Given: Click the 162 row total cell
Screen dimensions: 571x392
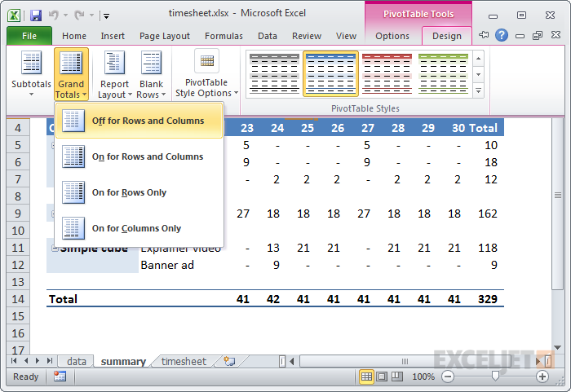Looking at the screenshot, I should [x=488, y=214].
